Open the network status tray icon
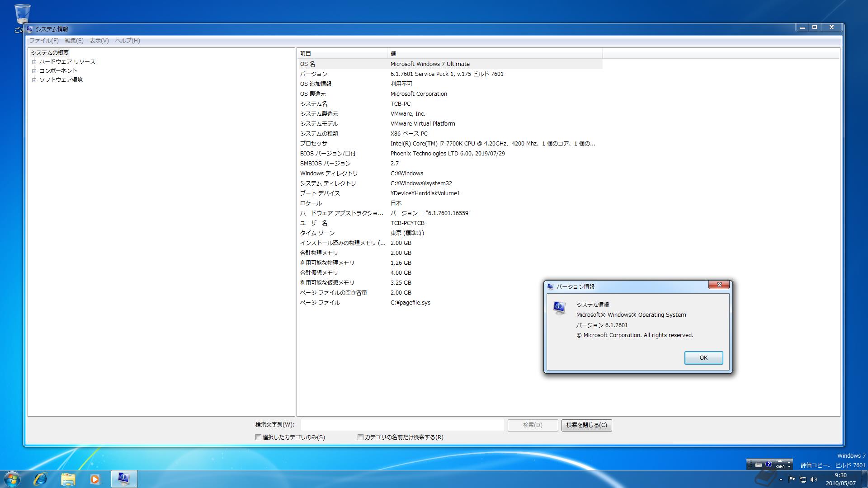 [803, 479]
